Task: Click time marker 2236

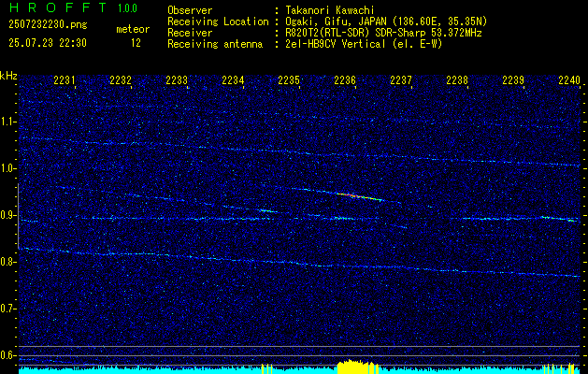Action: 345,79
